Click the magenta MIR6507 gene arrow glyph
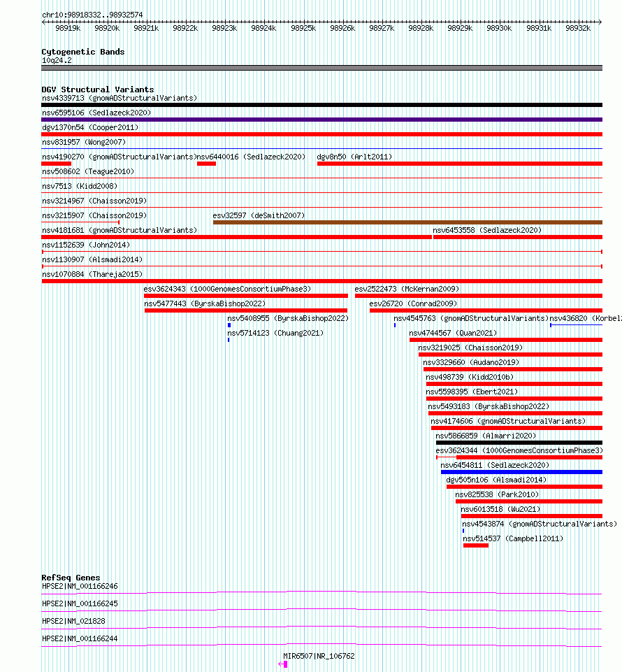This screenshot has height=672, width=622. click(283, 664)
